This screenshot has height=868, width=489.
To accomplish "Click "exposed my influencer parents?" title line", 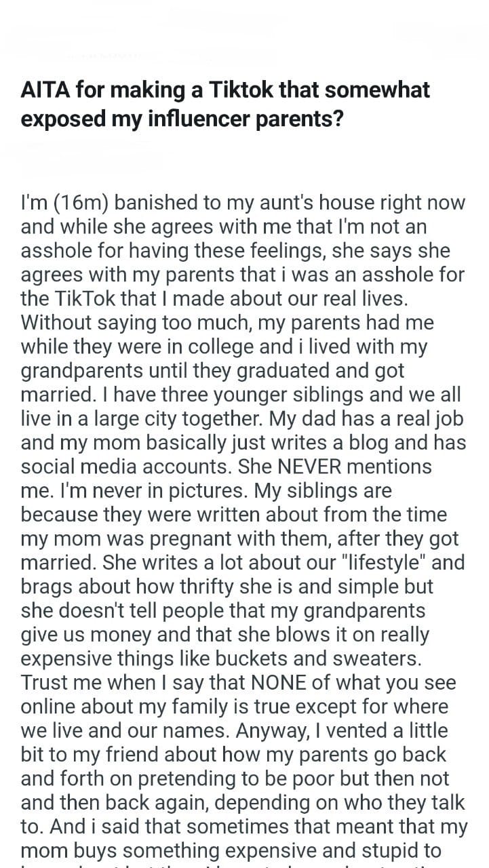I will [182, 119].
